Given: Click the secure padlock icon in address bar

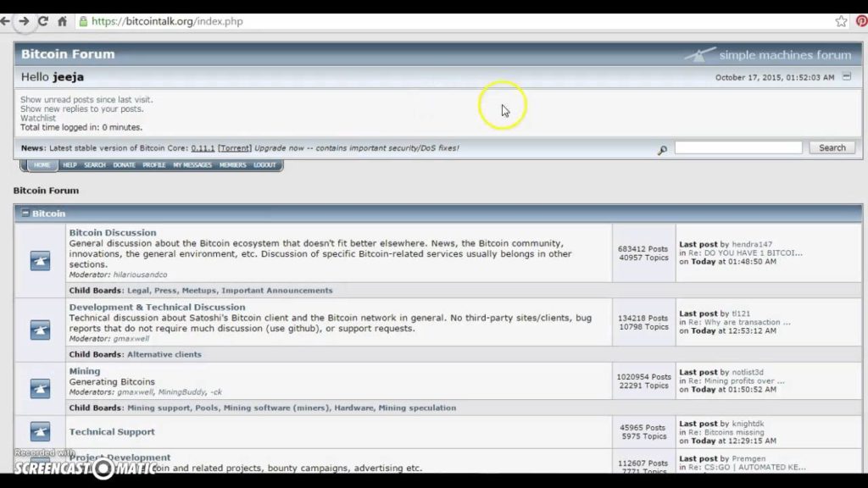Looking at the screenshot, I should pyautogui.click(x=83, y=21).
